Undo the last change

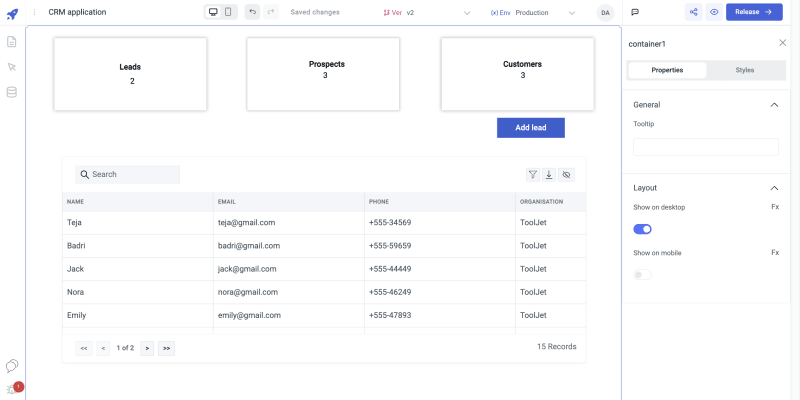(x=252, y=12)
